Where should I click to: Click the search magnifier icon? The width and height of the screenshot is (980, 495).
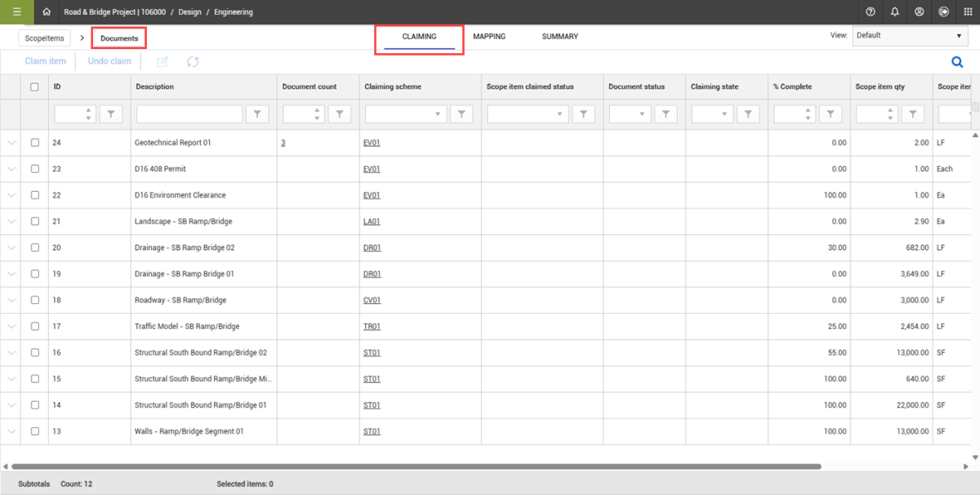pos(957,61)
